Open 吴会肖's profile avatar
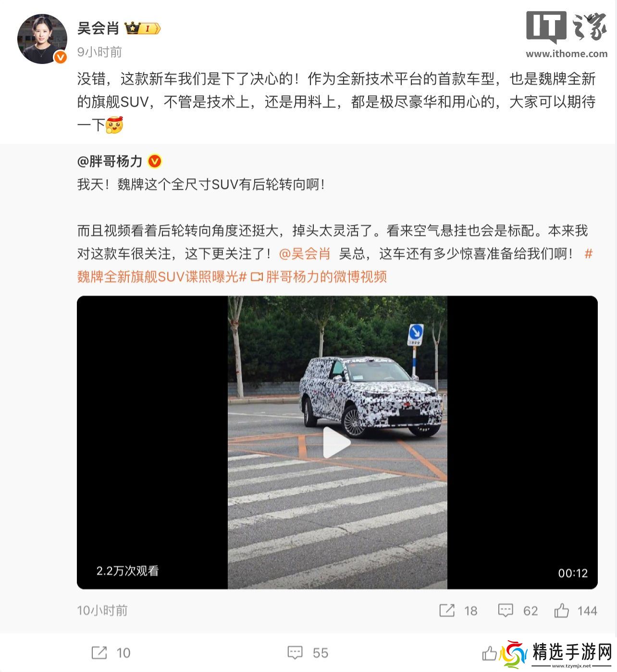 (x=42, y=39)
